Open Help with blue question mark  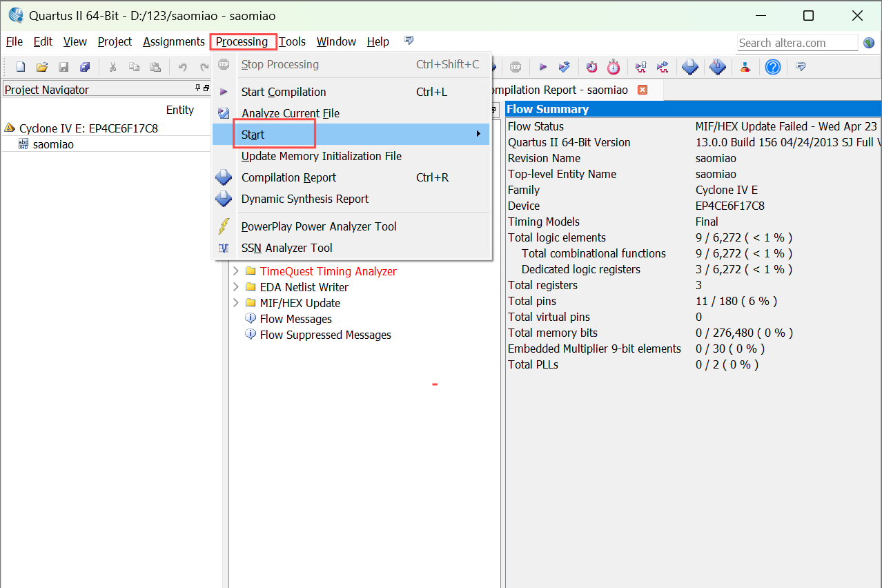tap(773, 67)
